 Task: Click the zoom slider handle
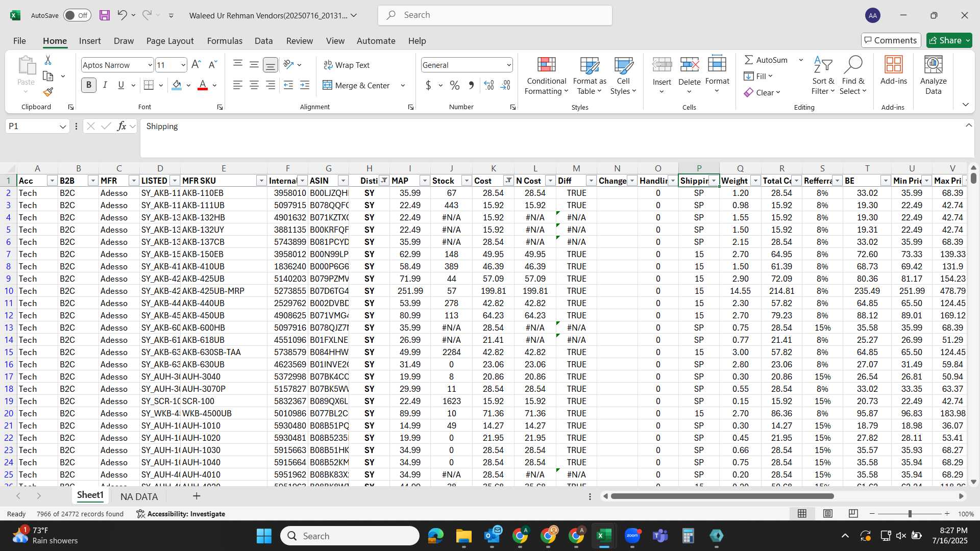coord(910,514)
